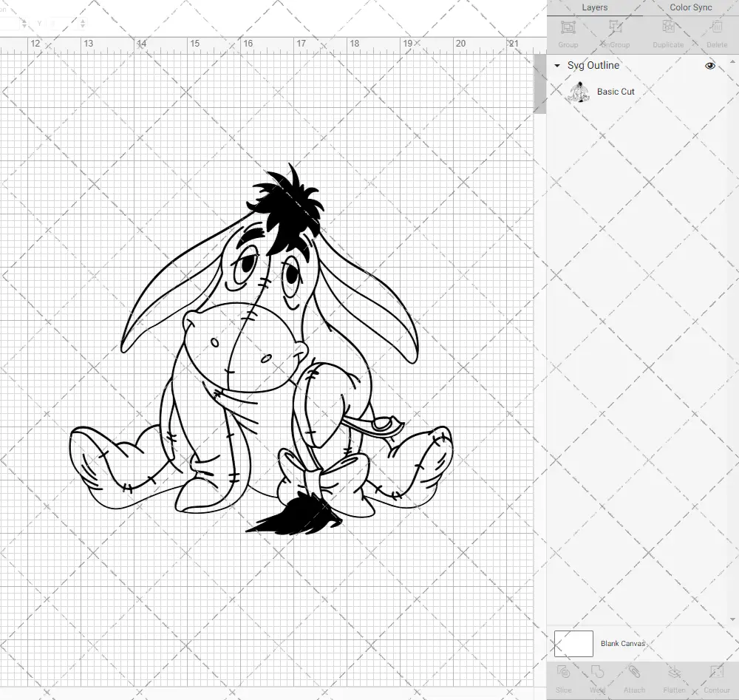
Task: Select the Eeyore drawing on the canvas
Action: coord(262,350)
